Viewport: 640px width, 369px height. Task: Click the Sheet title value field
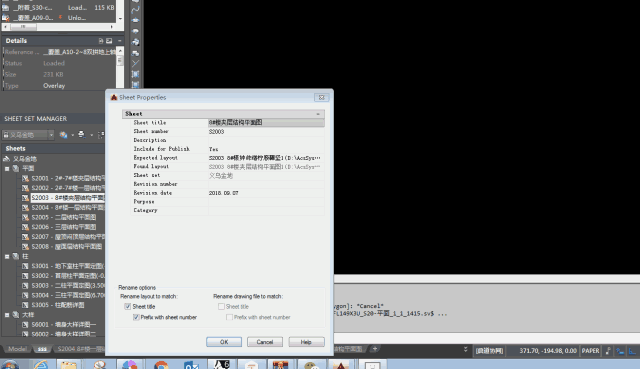point(266,122)
